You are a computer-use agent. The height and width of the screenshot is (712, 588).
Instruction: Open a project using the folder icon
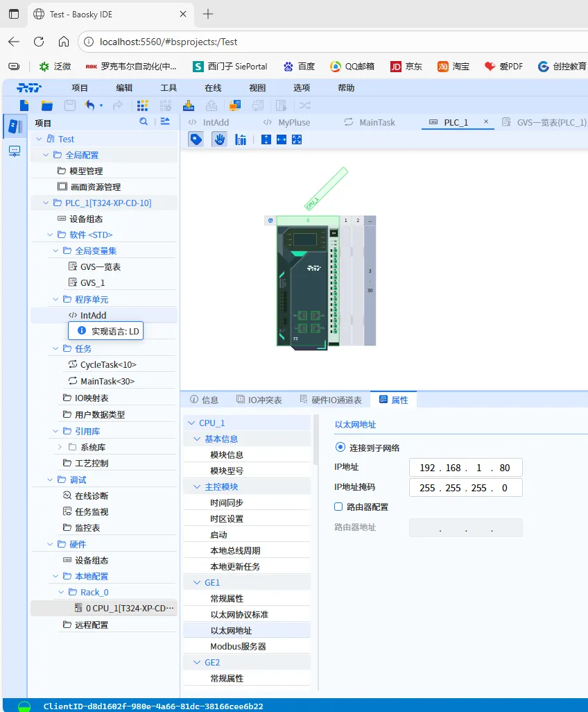pos(46,105)
